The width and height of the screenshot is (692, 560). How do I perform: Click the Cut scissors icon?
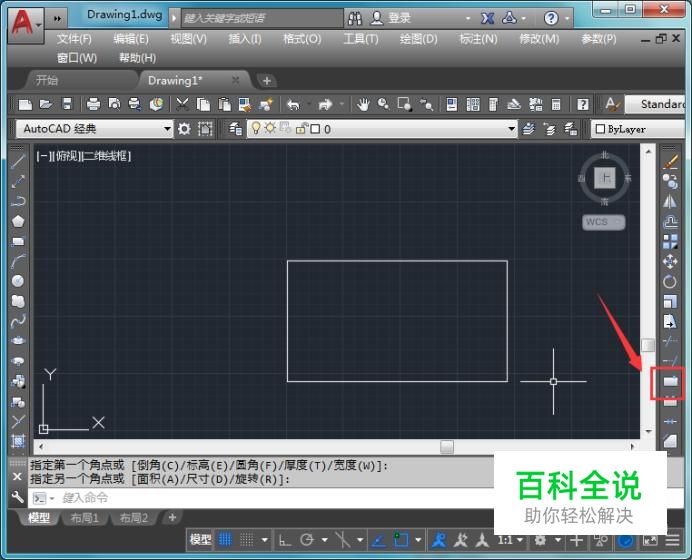pos(182,105)
